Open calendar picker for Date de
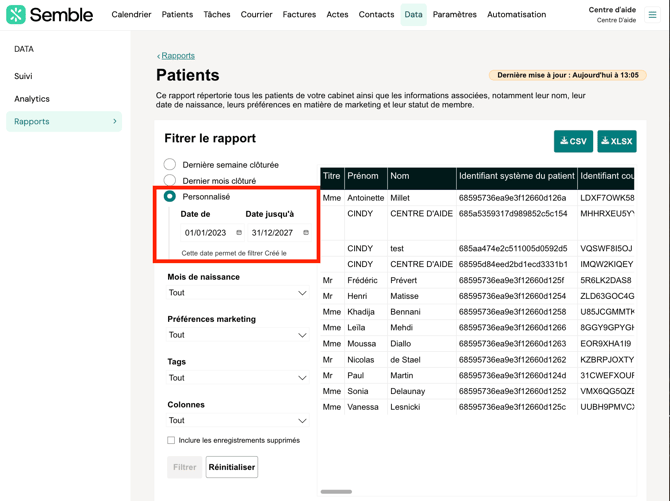Image resolution: width=670 pixels, height=501 pixels. (x=239, y=233)
